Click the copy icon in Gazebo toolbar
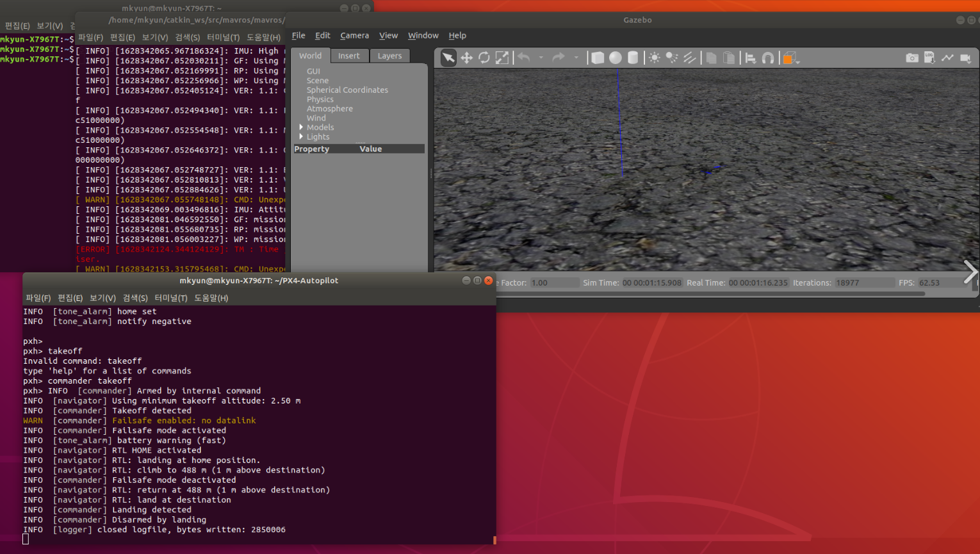The image size is (980, 554). pos(711,58)
